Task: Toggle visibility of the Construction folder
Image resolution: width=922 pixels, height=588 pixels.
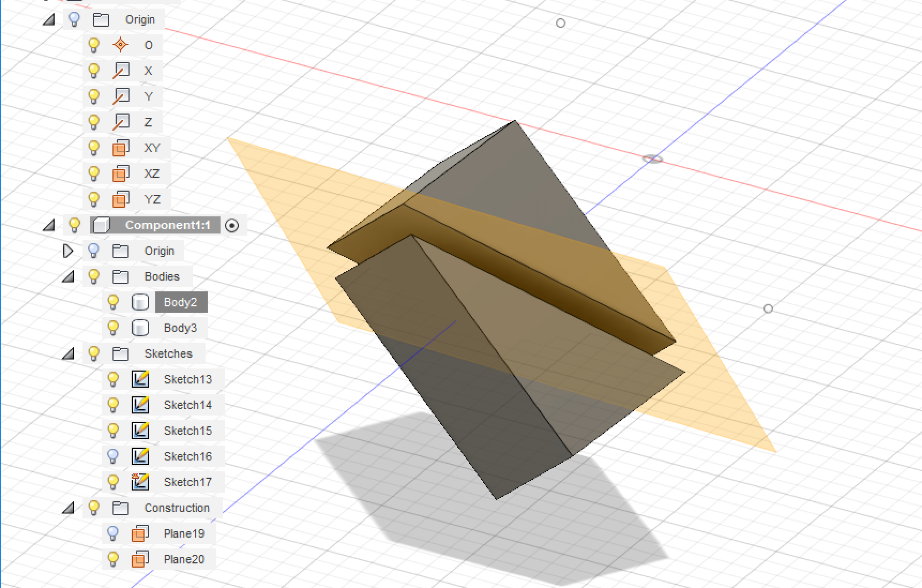Action: coord(94,507)
